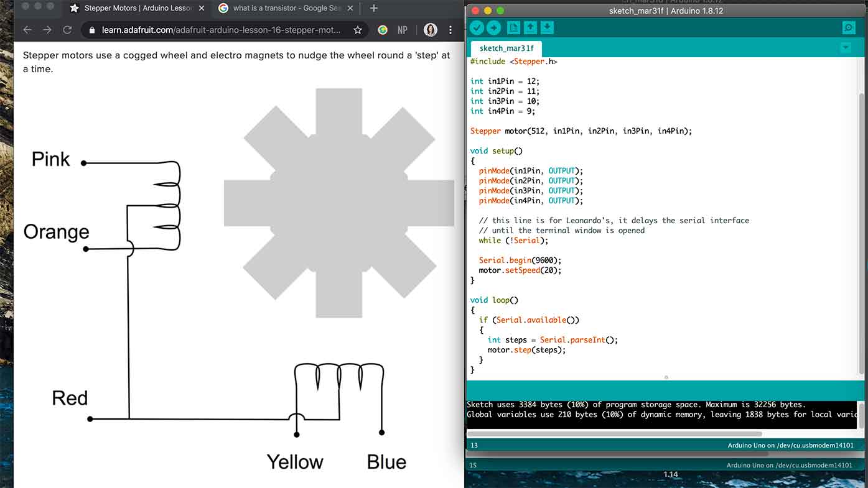Click the 'void loop()' line
The width and height of the screenshot is (868, 488).
pos(495,300)
